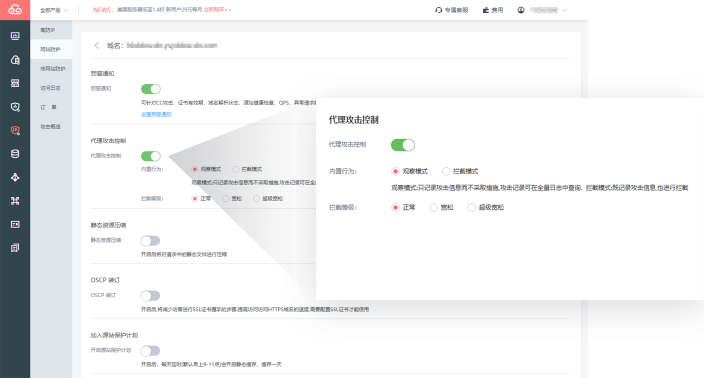The height and width of the screenshot is (378, 704).
Task: Click the 预警通知 section heading
Action: 102,73
